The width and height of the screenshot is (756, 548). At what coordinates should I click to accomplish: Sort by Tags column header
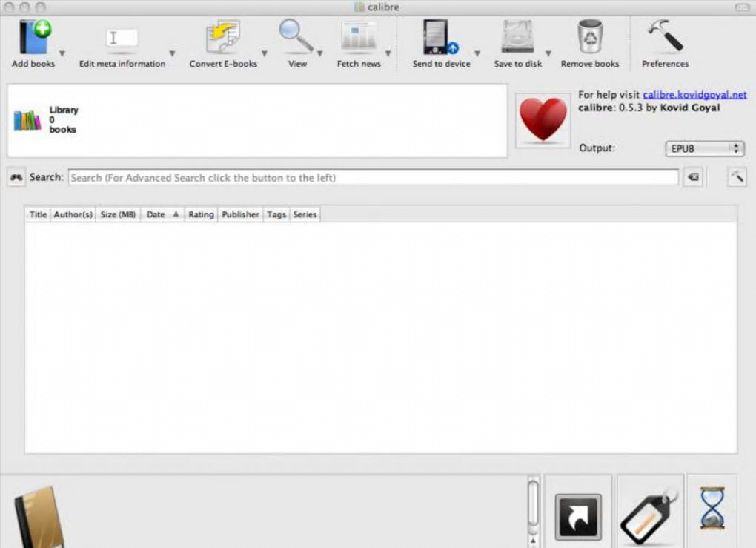pyautogui.click(x=276, y=214)
